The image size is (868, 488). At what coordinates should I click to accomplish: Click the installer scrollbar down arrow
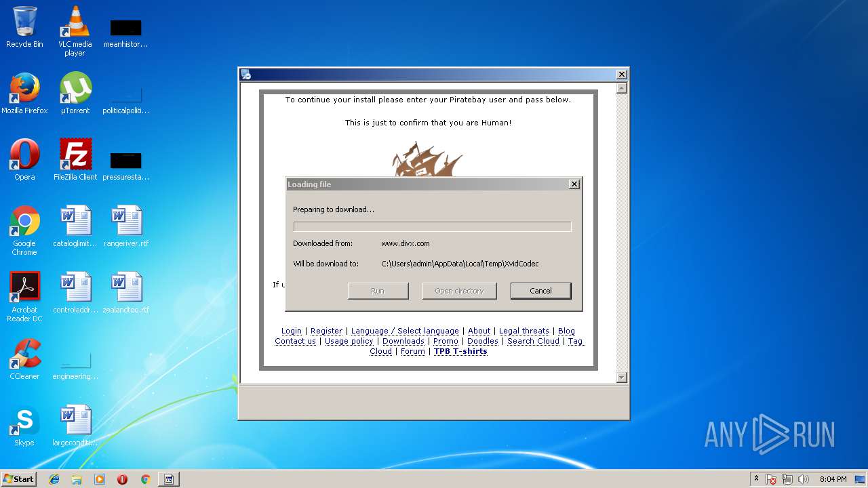click(x=621, y=378)
